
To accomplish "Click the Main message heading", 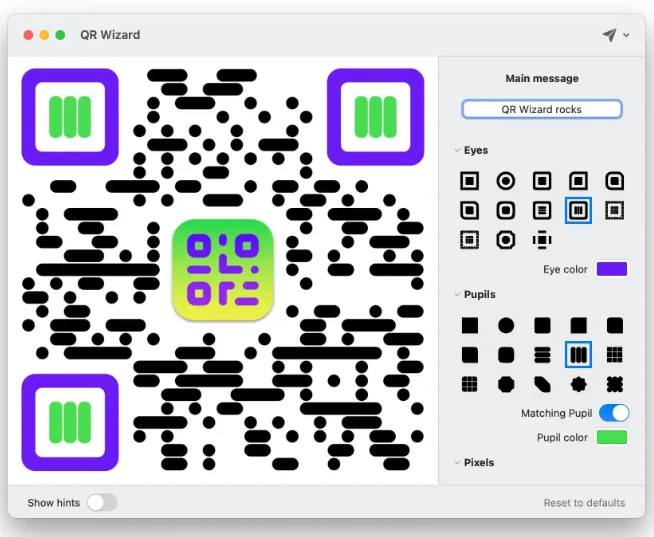I will tap(542, 78).
